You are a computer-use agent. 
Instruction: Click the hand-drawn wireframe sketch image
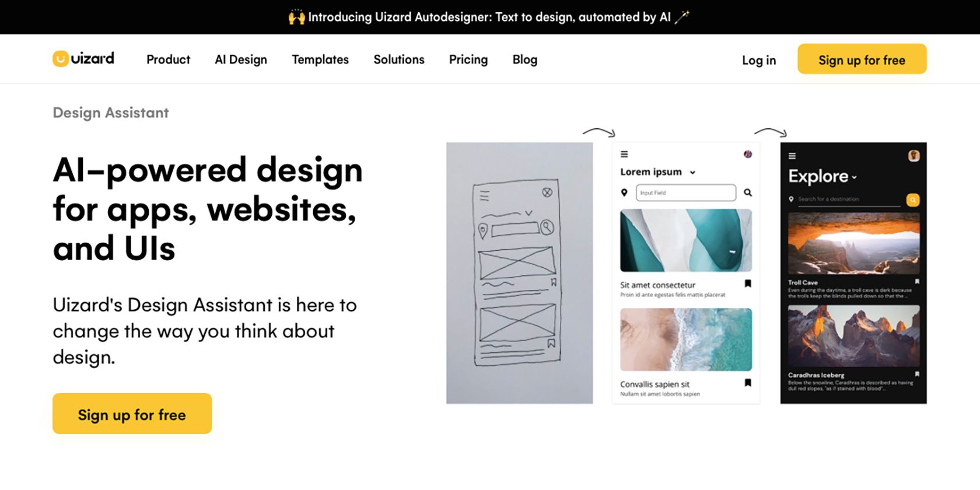(520, 273)
